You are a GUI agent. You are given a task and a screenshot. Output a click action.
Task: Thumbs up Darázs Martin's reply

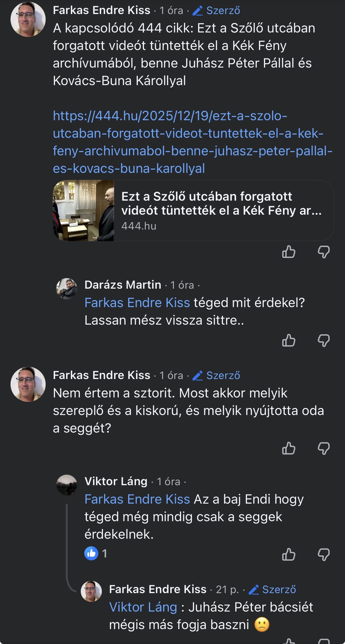tap(289, 340)
